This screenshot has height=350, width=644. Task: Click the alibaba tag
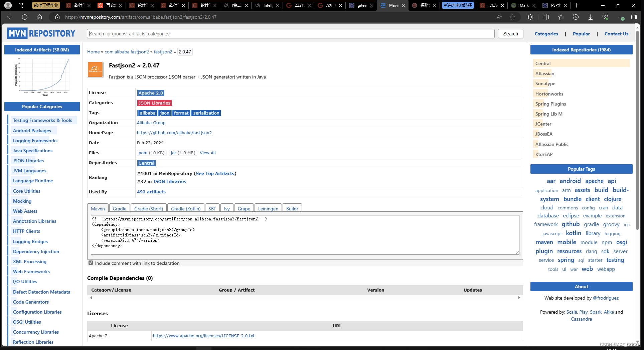tap(147, 113)
